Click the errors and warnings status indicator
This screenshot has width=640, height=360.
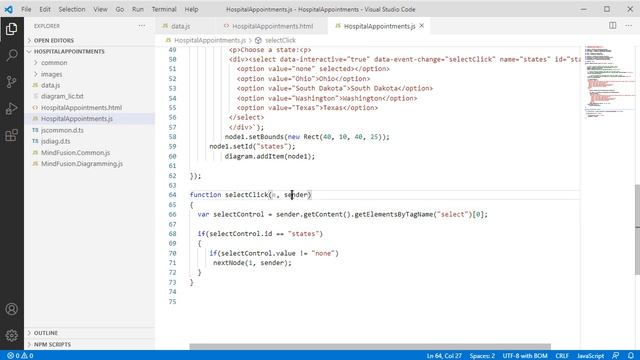[20, 356]
